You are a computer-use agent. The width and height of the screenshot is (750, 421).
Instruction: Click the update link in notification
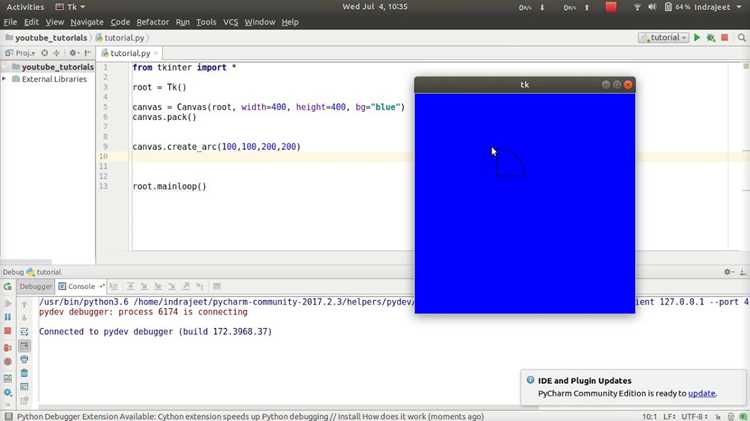click(702, 393)
